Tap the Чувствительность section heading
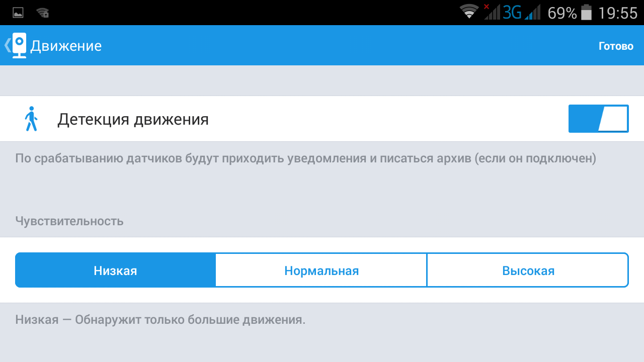 [69, 221]
